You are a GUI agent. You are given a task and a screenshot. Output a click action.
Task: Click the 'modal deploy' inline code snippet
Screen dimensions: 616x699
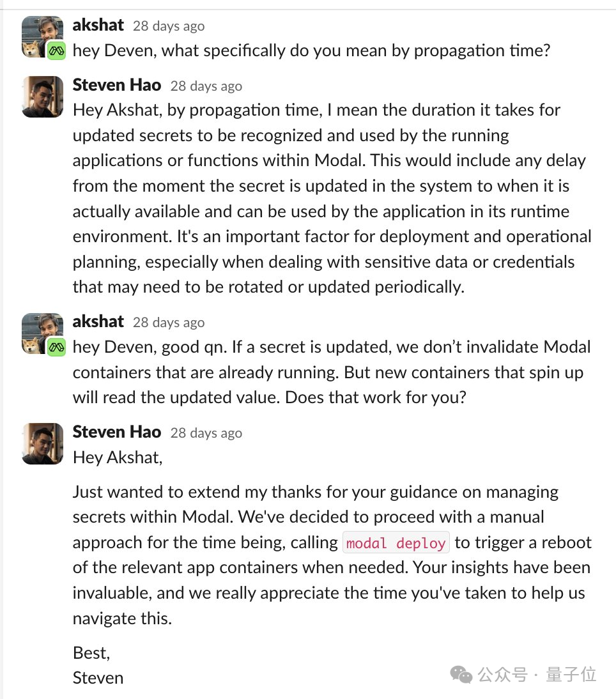(396, 542)
